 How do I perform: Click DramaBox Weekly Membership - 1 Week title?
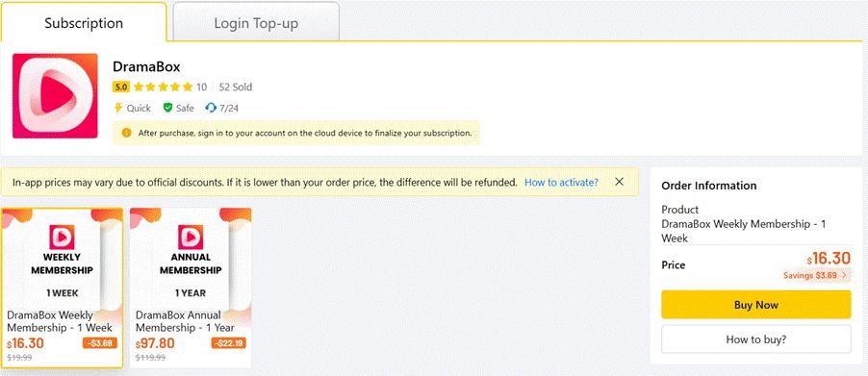(x=60, y=321)
